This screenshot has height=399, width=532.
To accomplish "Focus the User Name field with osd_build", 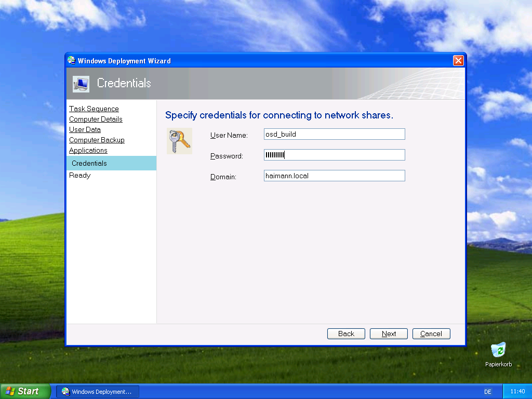I will [x=335, y=134].
